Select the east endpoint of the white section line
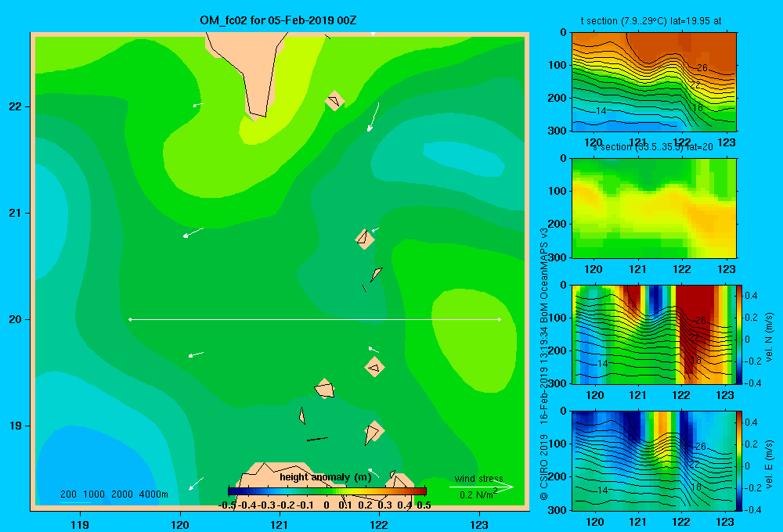Image resolution: width=783 pixels, height=532 pixels. 500,319
